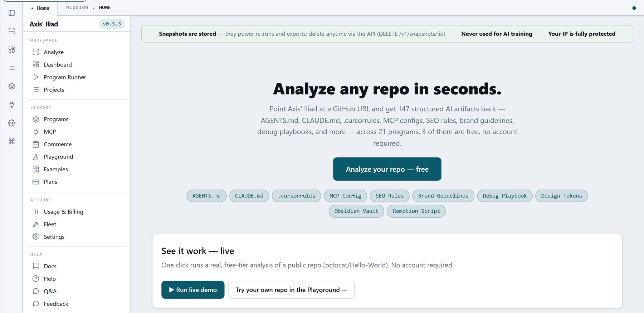Click MISSION in the breadcrumb
The width and height of the screenshot is (644, 313).
(77, 8)
